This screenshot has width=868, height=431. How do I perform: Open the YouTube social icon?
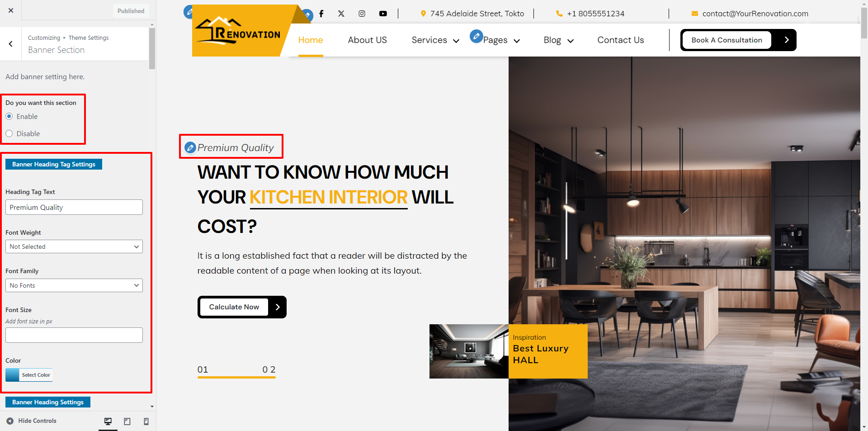pos(383,14)
